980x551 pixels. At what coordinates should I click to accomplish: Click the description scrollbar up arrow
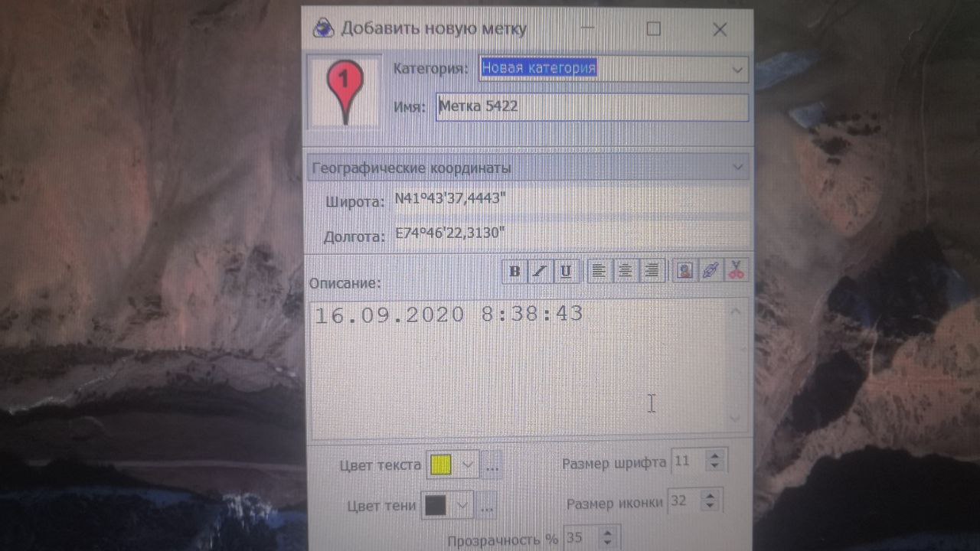pos(736,311)
